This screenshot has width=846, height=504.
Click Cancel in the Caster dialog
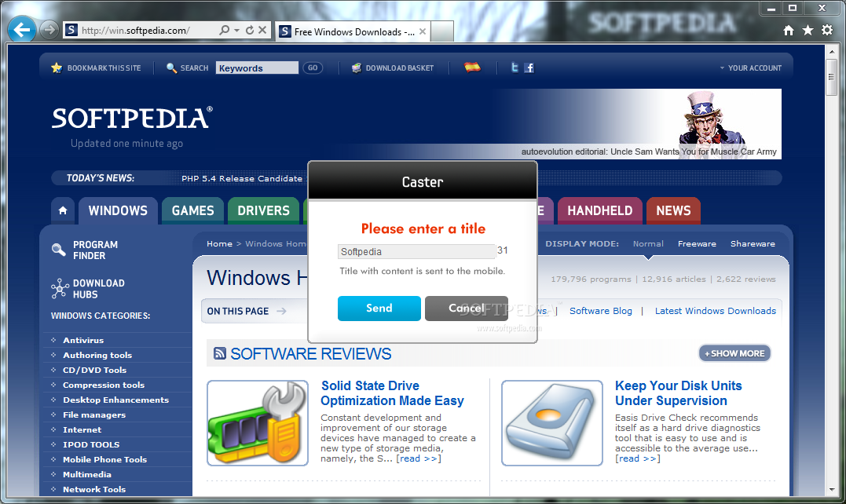pyautogui.click(x=466, y=309)
